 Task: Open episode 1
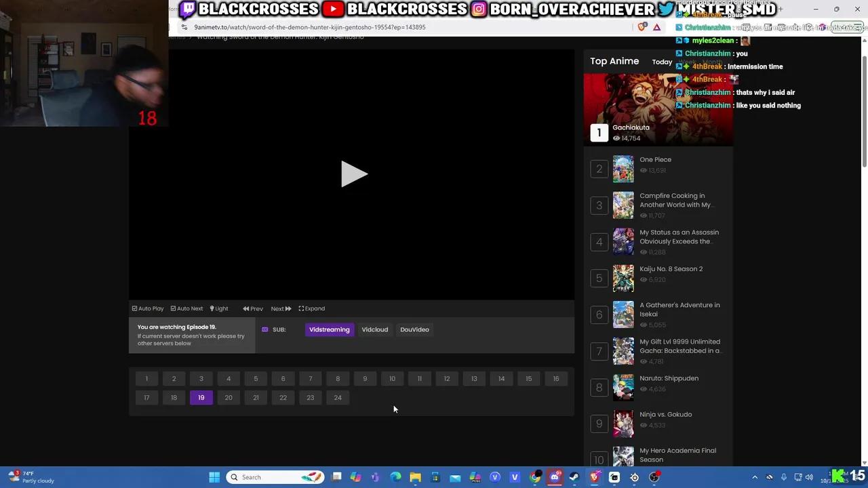pos(146,379)
